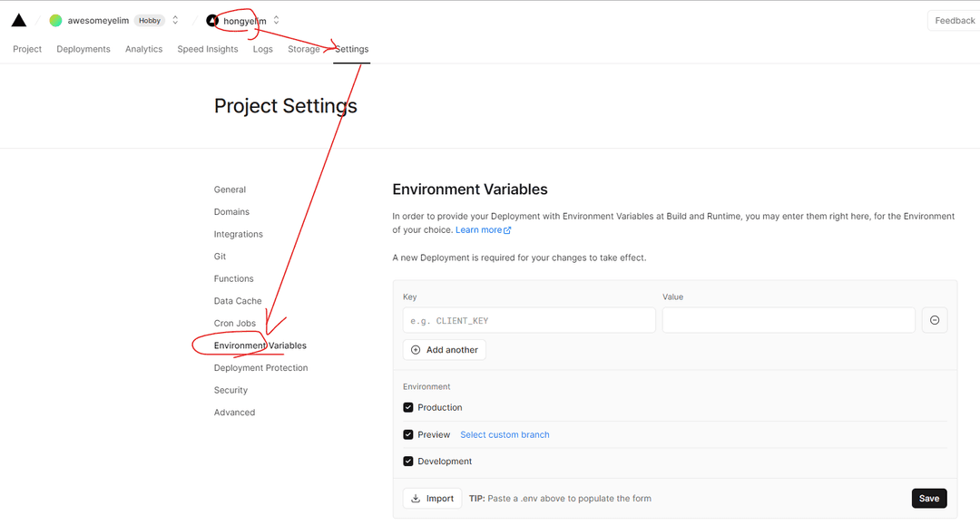The width and height of the screenshot is (980, 525).
Task: Select Domains in settings sidebar
Action: (231, 211)
